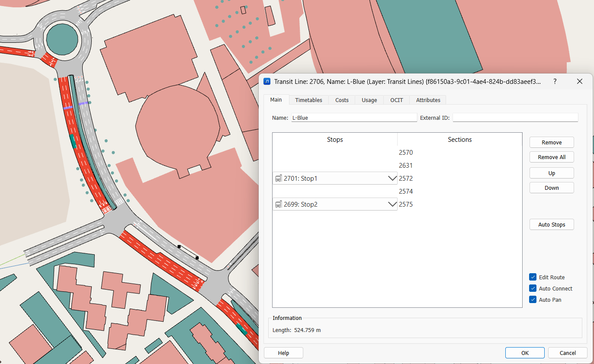This screenshot has height=364, width=594.
Task: Open the Costs tab
Action: [342, 100]
